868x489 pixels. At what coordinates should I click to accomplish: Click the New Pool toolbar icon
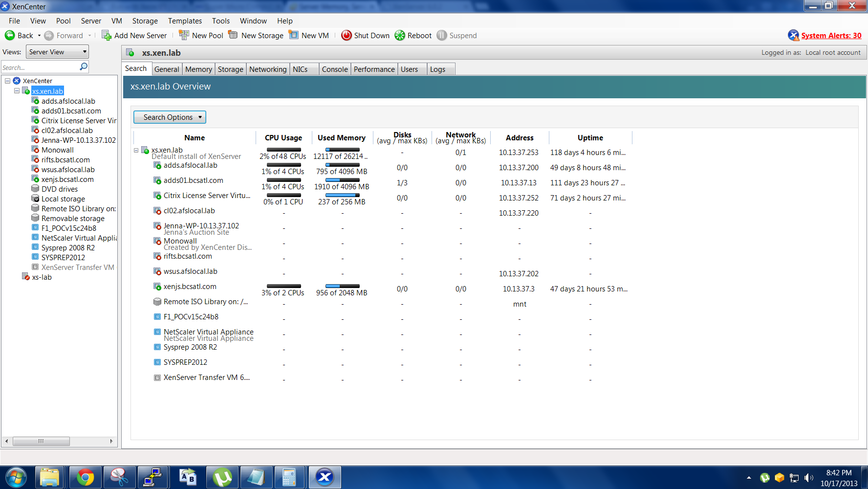pos(184,35)
